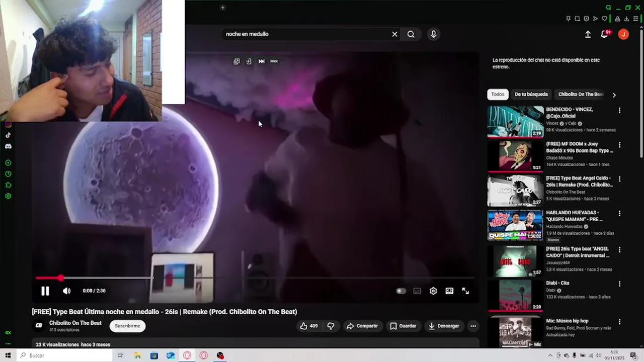Viewport: 644px width, 362px height.
Task: Open Opera downloads arrow icon
Action: point(626,19)
